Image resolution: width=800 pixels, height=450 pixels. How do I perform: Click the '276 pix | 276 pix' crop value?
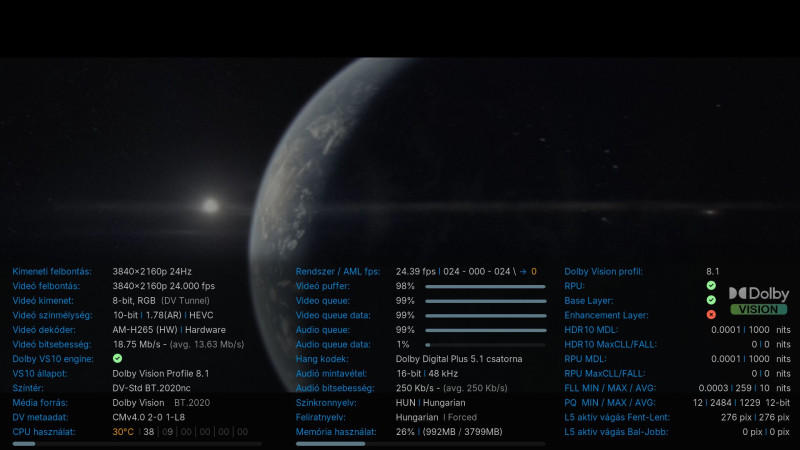tap(755, 417)
